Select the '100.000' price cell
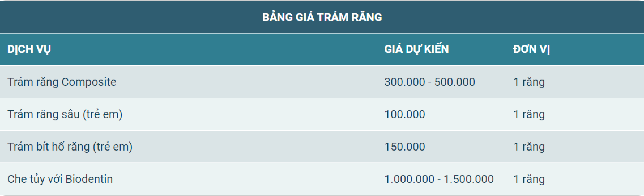The width and height of the screenshot is (644, 196). (x=405, y=114)
